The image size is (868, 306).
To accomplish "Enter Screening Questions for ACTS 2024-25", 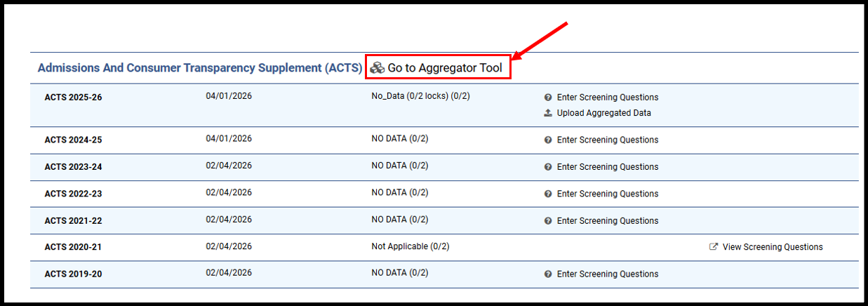I will pos(608,140).
